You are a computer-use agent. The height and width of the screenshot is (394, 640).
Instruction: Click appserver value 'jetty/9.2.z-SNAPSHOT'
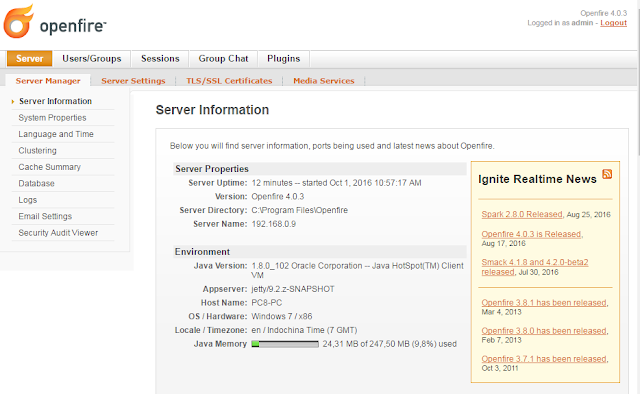point(293,289)
